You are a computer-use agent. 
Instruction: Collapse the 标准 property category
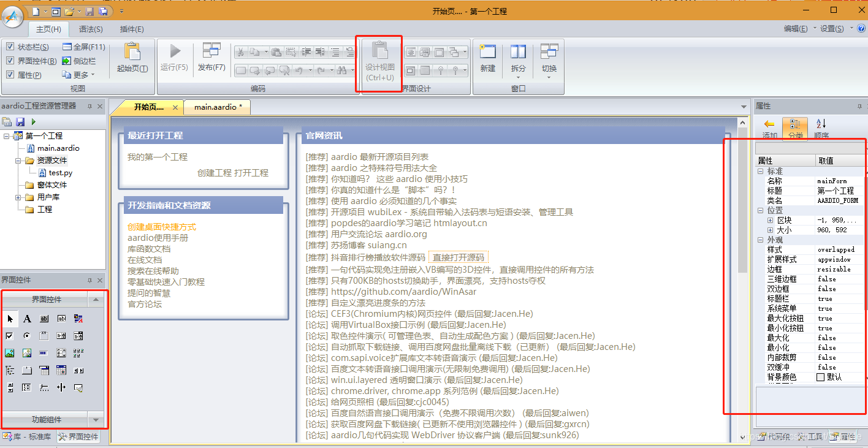pyautogui.click(x=761, y=171)
